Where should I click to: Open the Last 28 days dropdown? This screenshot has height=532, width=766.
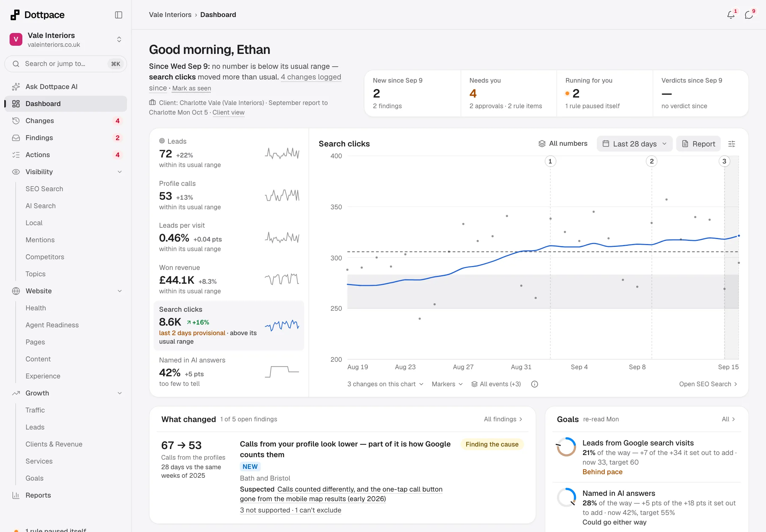(634, 144)
